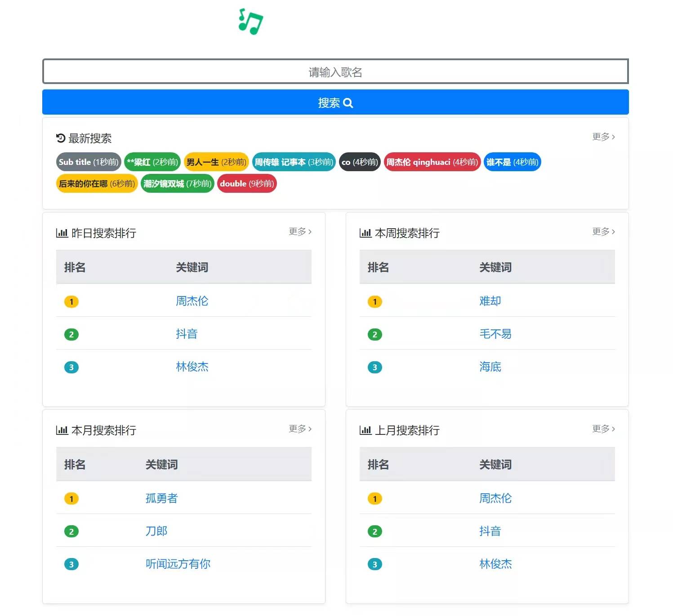The image size is (673, 616).
Task: Select the 潮汐镜双城 search tag
Action: tap(178, 184)
